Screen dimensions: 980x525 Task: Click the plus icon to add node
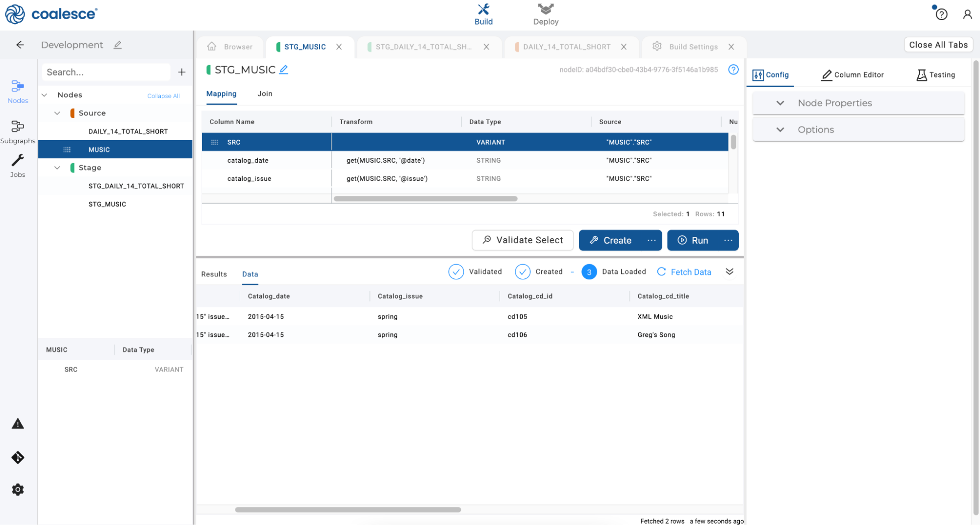[x=182, y=72]
